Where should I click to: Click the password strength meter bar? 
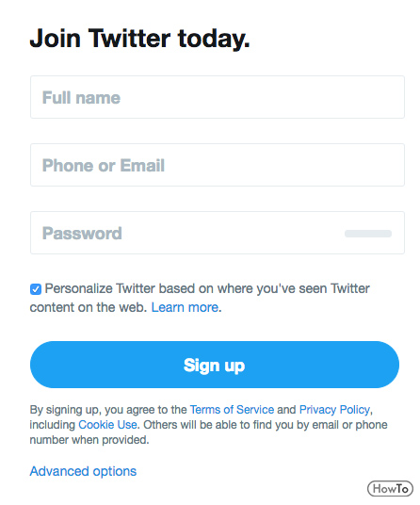click(368, 234)
